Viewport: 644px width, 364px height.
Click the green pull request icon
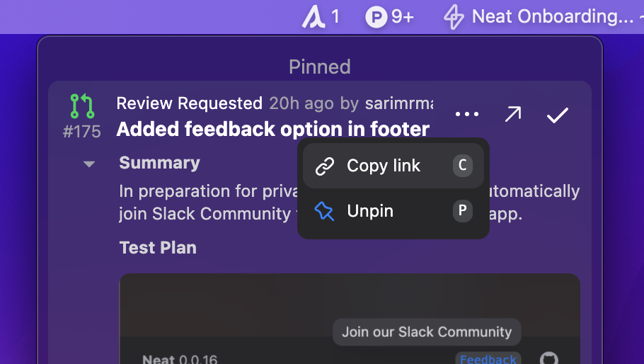[x=82, y=106]
